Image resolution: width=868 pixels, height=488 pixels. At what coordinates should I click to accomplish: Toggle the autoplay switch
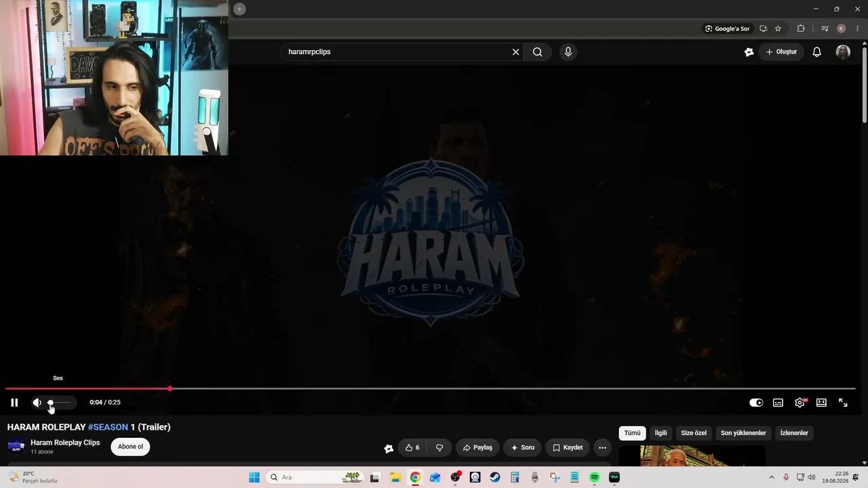pos(756,403)
